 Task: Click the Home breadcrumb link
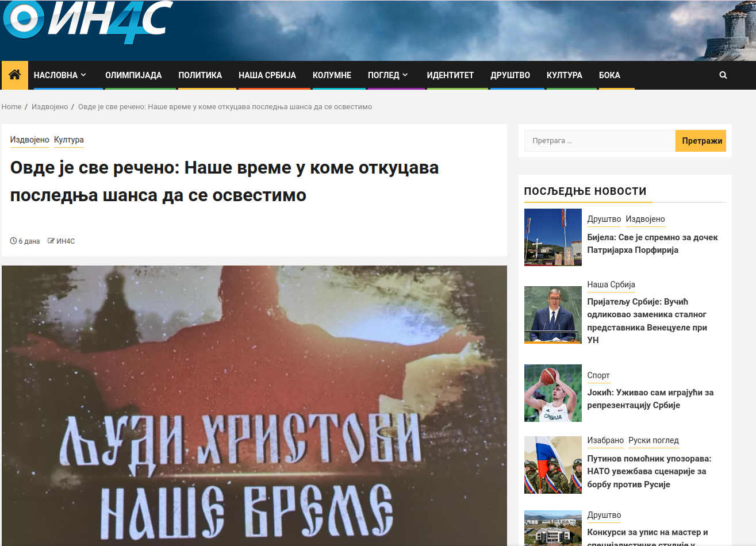tap(11, 107)
